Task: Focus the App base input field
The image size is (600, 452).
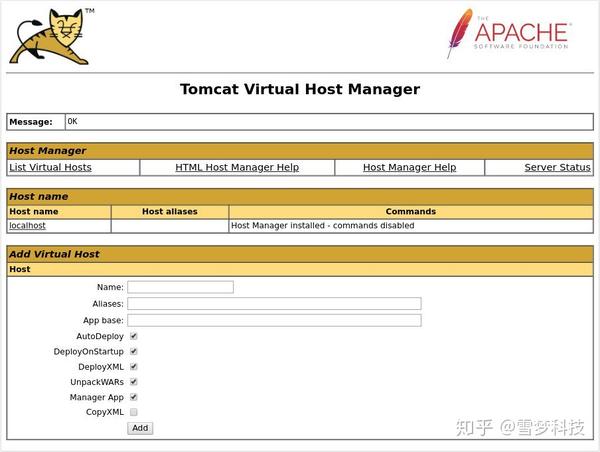Action: [x=274, y=320]
